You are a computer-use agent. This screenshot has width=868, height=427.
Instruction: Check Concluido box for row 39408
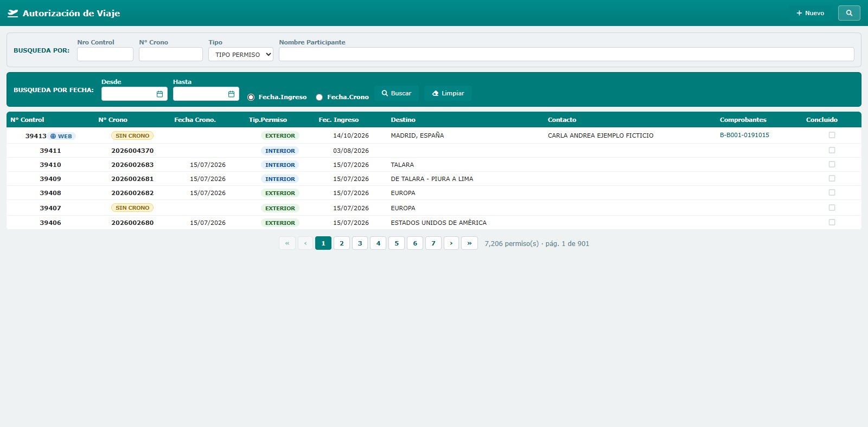[x=832, y=192]
